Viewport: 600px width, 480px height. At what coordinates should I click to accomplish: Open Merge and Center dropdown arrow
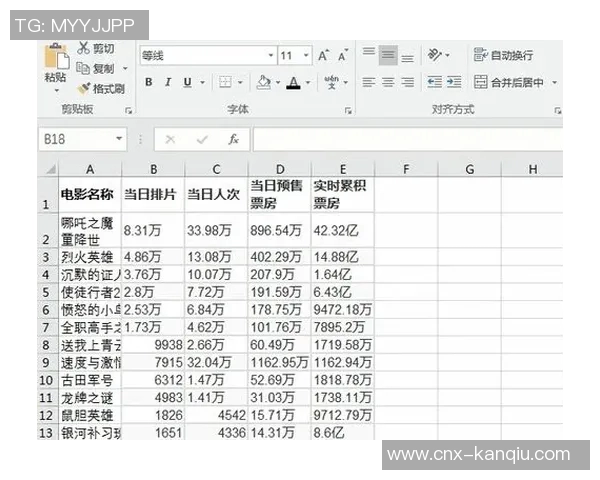coord(554,82)
